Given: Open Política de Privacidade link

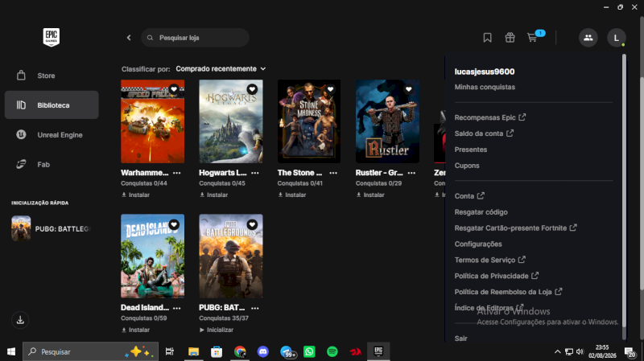Looking at the screenshot, I should pyautogui.click(x=496, y=276).
